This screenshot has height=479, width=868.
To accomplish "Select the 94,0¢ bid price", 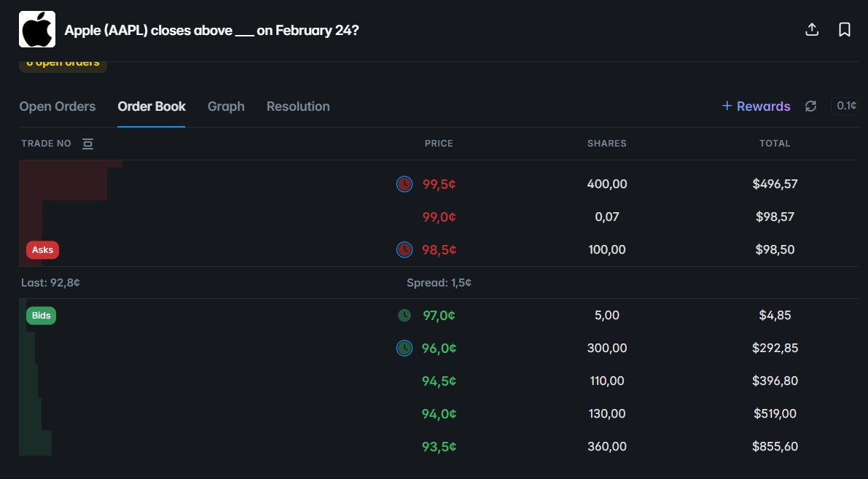I will 439,413.
